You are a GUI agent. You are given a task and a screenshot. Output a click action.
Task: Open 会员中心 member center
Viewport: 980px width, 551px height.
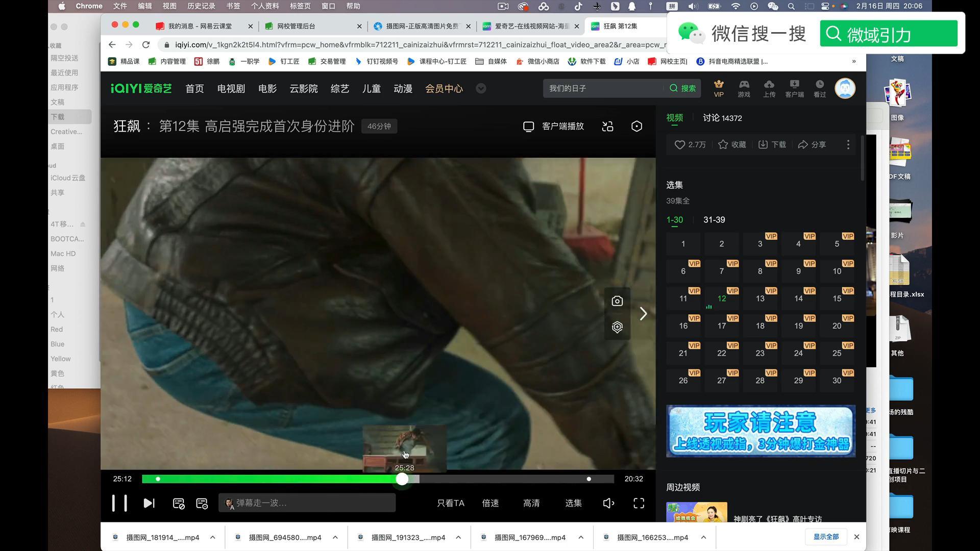tap(444, 89)
